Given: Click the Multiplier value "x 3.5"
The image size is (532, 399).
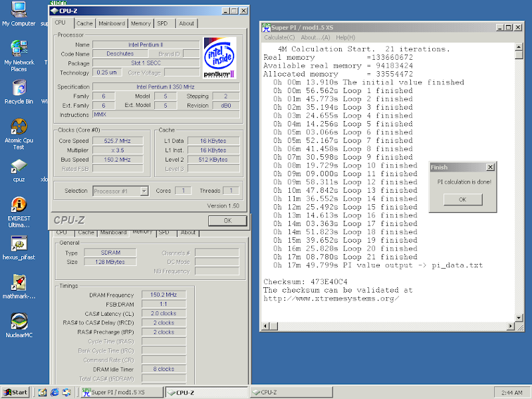Looking at the screenshot, I should pyautogui.click(x=118, y=150).
